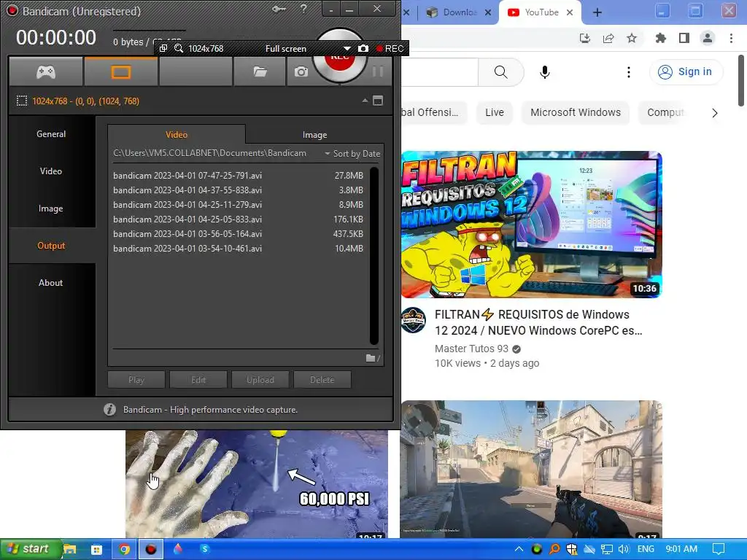747x560 pixels.
Task: Click the Windows start button
Action: coord(31,549)
